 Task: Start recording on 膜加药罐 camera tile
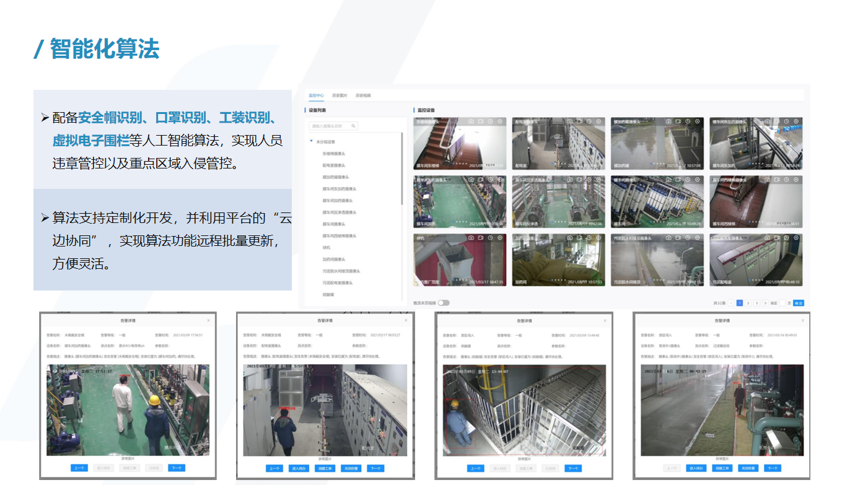coord(678,121)
